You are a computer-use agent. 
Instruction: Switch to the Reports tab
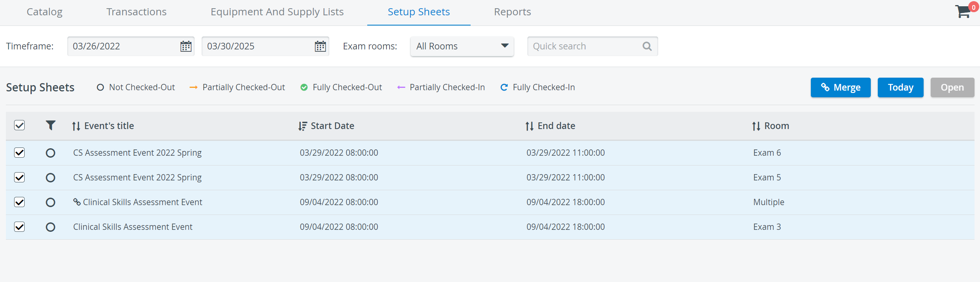[x=513, y=12]
